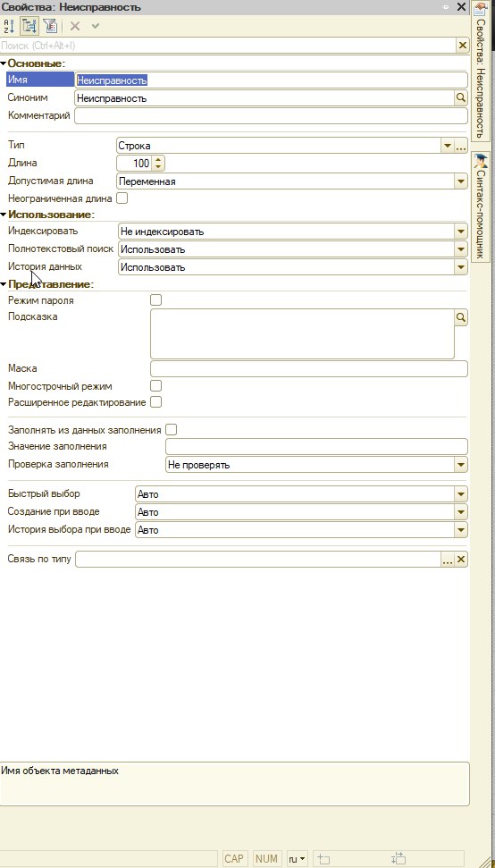
Task: Click the Маска input field
Action: click(309, 368)
